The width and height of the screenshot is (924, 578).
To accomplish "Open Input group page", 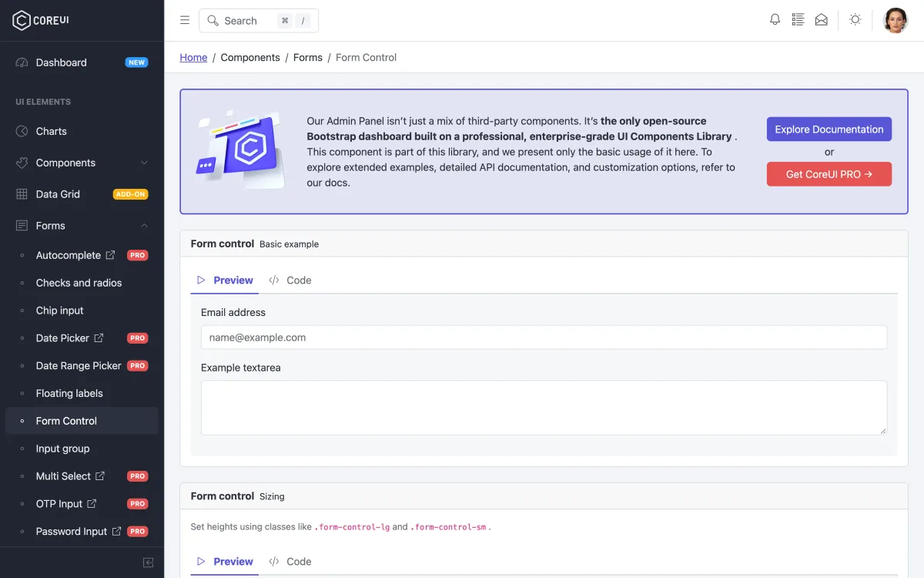I will pos(82,449).
